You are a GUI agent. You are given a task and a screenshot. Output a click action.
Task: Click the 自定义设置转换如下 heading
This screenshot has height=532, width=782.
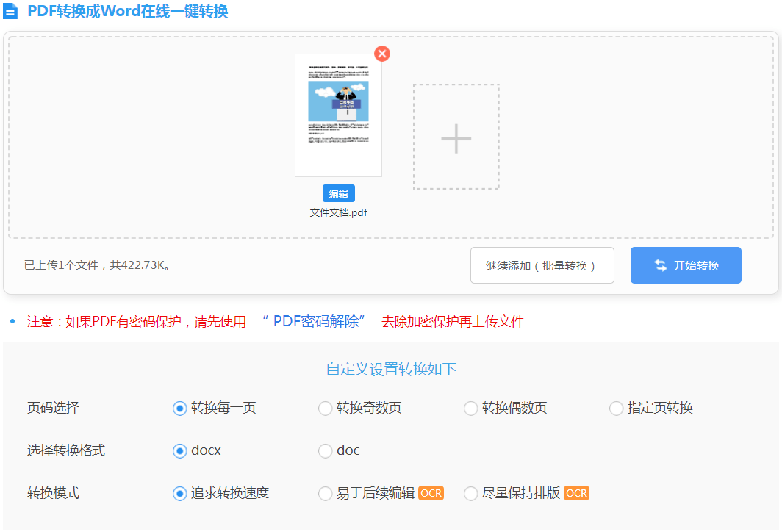(392, 369)
